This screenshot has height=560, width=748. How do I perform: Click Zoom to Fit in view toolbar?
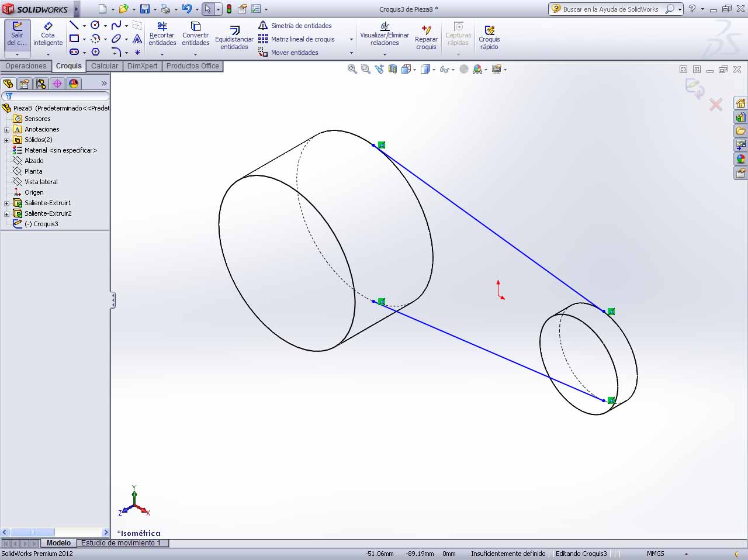[x=352, y=69]
